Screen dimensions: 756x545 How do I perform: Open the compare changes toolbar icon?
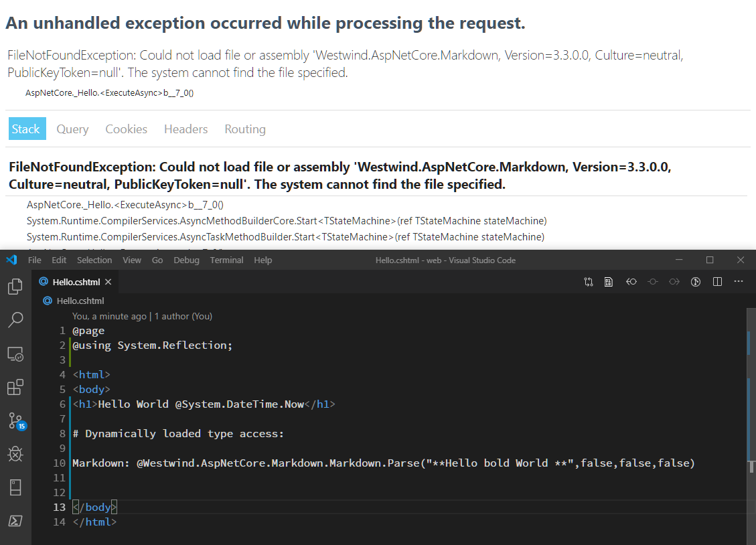coord(589,282)
